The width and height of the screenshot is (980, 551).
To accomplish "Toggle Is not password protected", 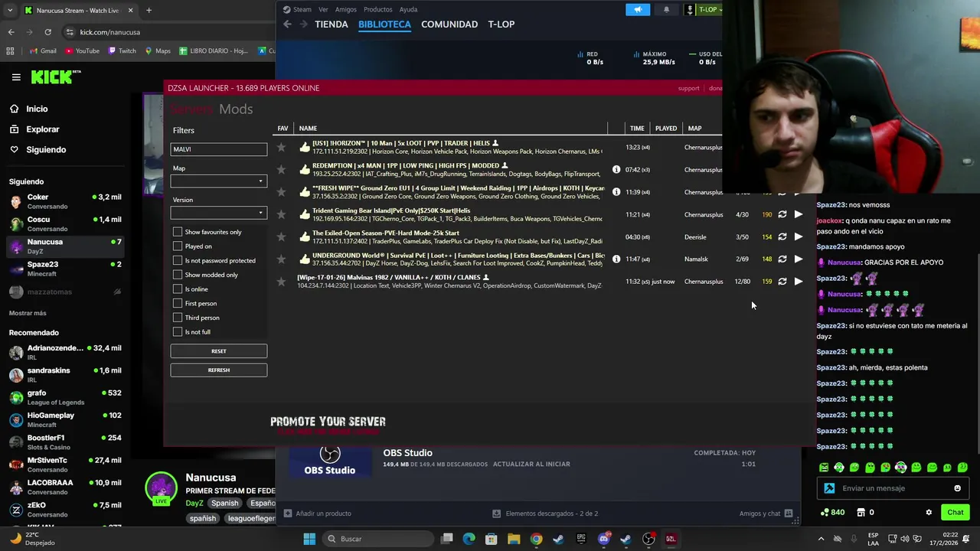I will [178, 260].
